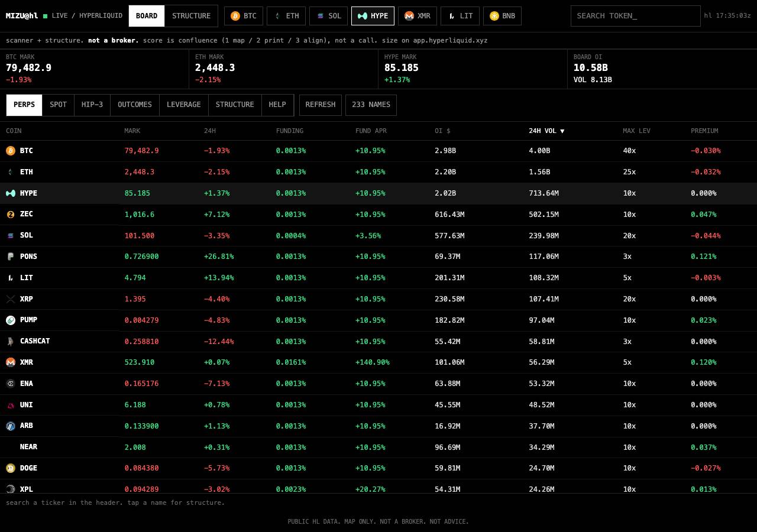Sort table by MAX LEV column header
This screenshot has height=532, width=757.
(636, 131)
